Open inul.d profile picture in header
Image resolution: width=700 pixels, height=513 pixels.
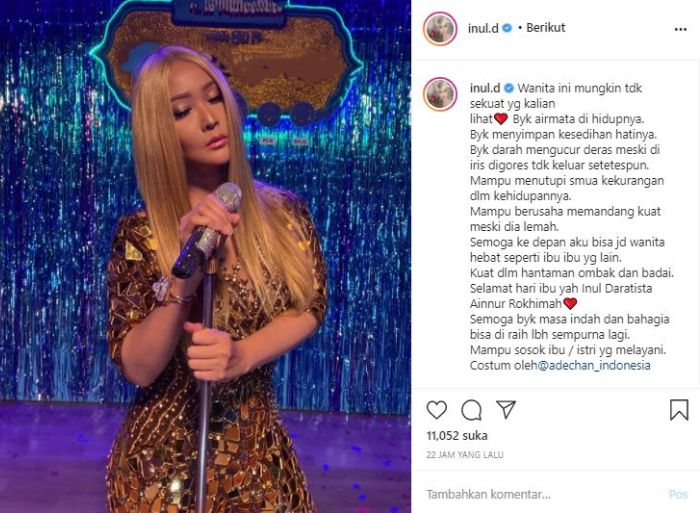(x=440, y=29)
